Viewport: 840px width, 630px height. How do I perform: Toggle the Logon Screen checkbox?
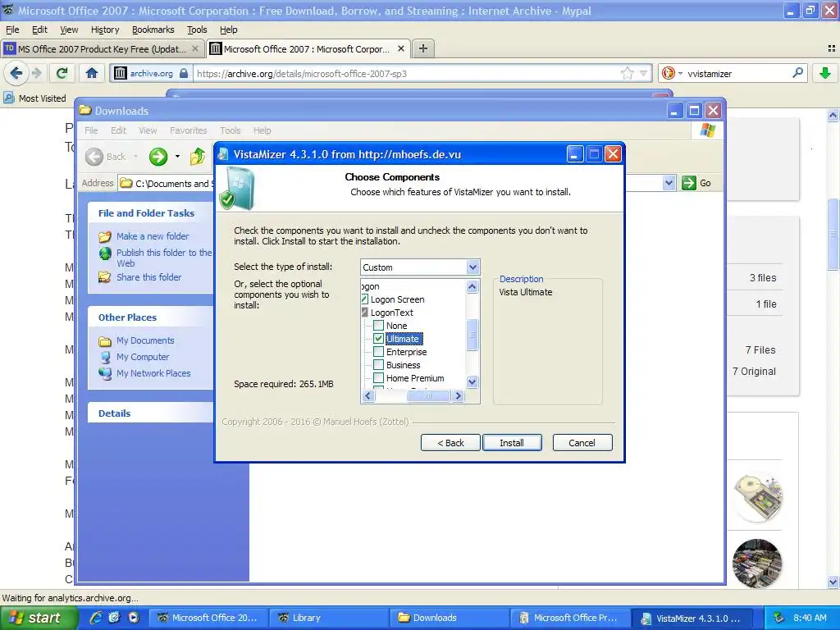pyautogui.click(x=365, y=299)
